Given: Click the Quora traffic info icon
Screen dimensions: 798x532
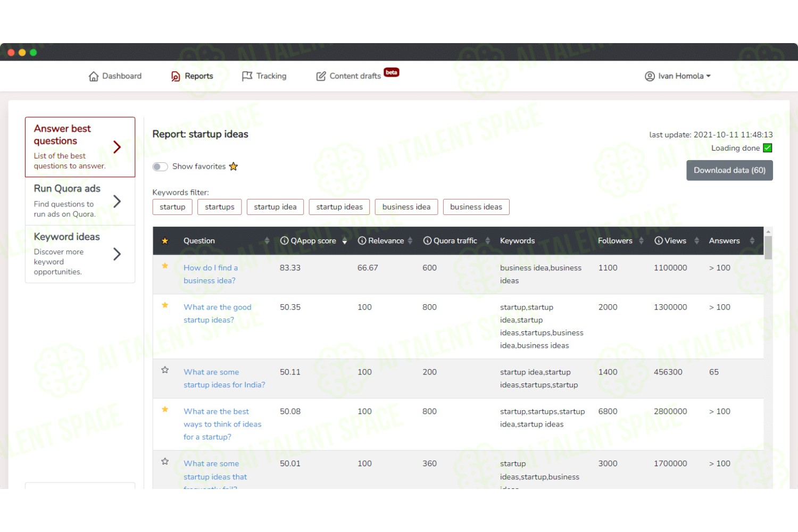Looking at the screenshot, I should click(x=427, y=241).
